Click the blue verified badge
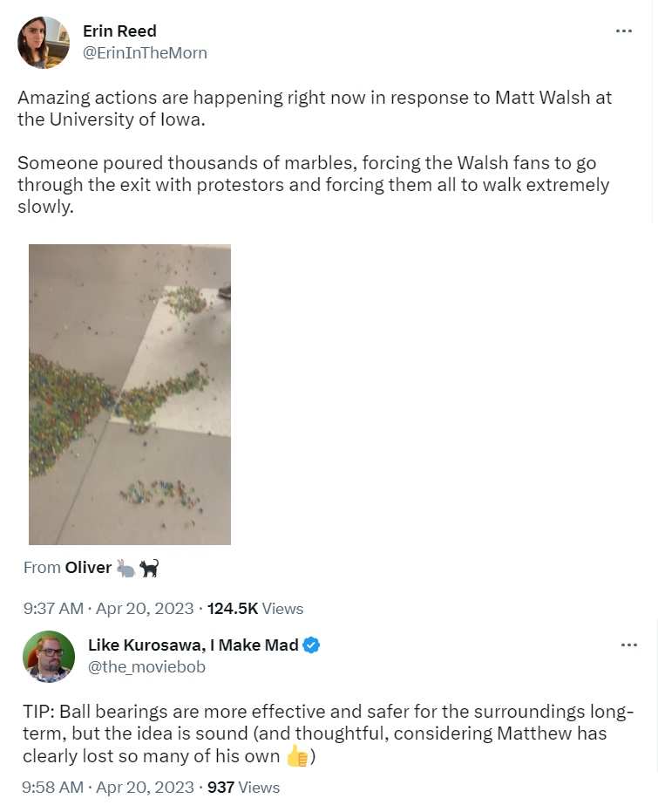The width and height of the screenshot is (658, 812). point(311,645)
